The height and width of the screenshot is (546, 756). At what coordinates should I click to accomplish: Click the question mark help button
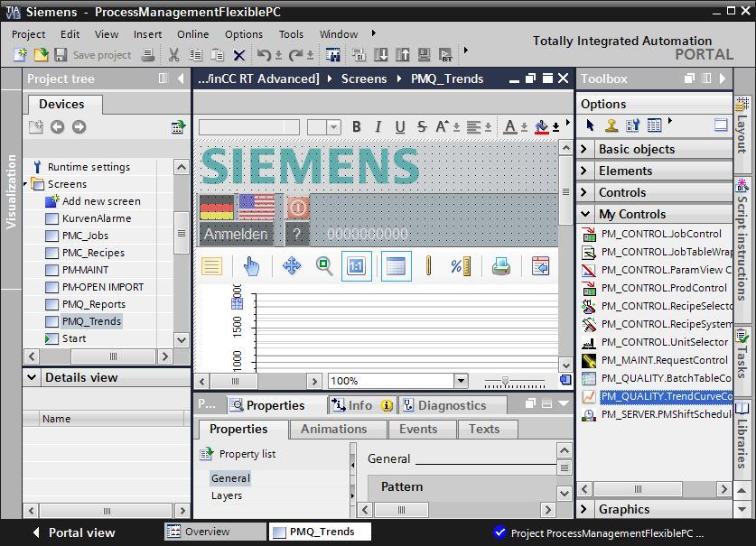pos(296,235)
